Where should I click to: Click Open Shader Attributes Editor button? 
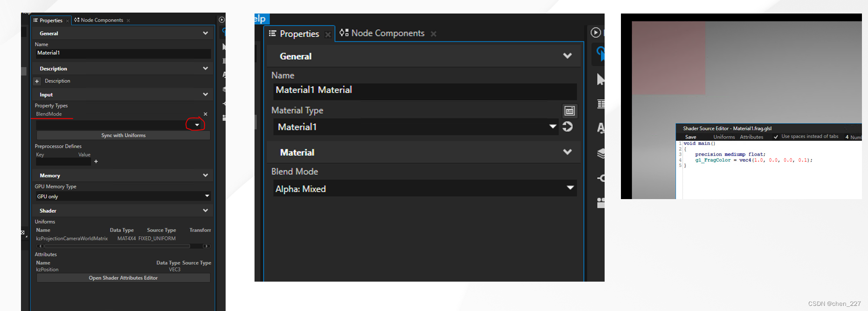[123, 278]
